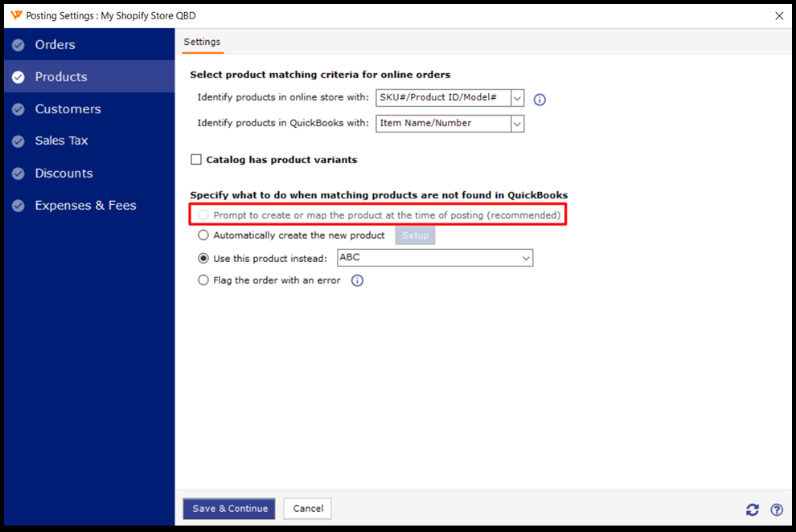
Task: Click the info icon beside SKU#/Product ID dropdown
Action: point(540,100)
